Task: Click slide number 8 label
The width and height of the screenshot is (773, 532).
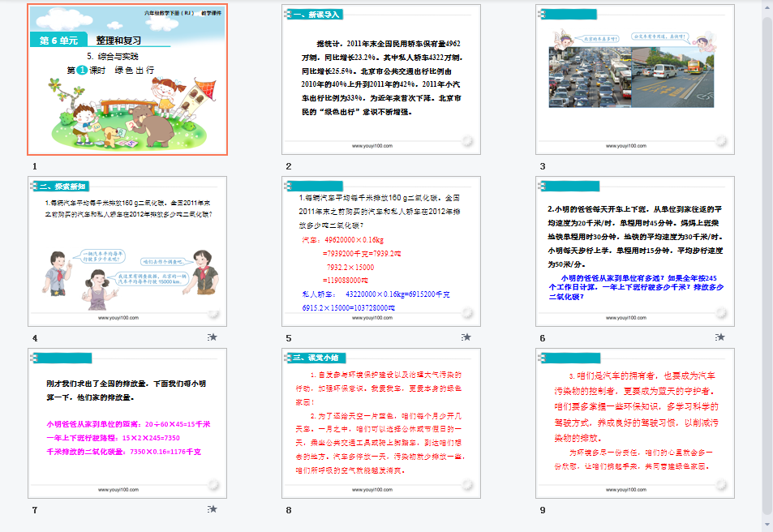Action: click(x=289, y=510)
